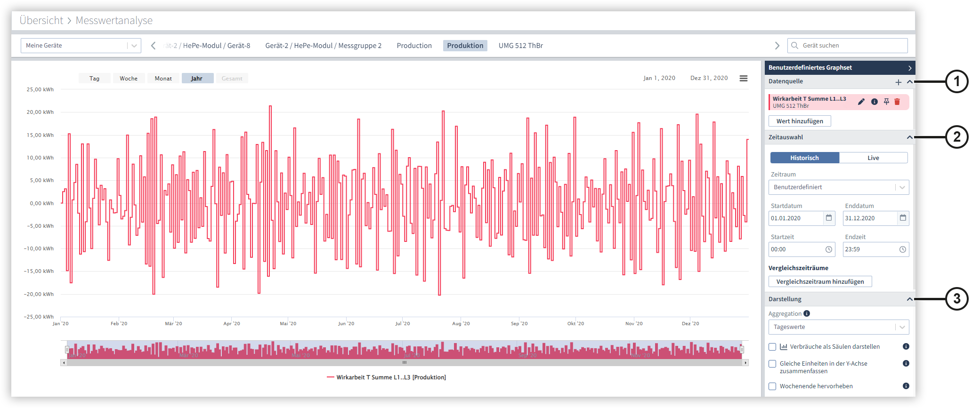This screenshot has height=408, width=980.
Task: Click Vergleichszeitraum hinzufügen button
Action: point(820,282)
